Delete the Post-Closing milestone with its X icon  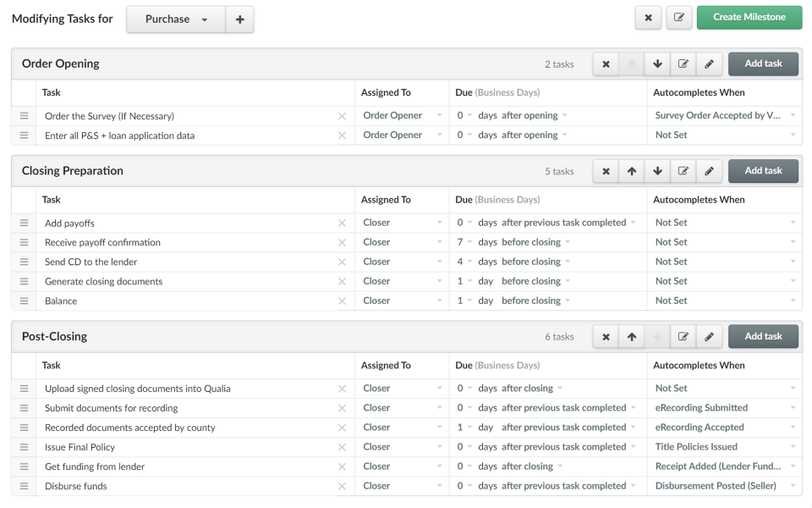pyautogui.click(x=606, y=336)
